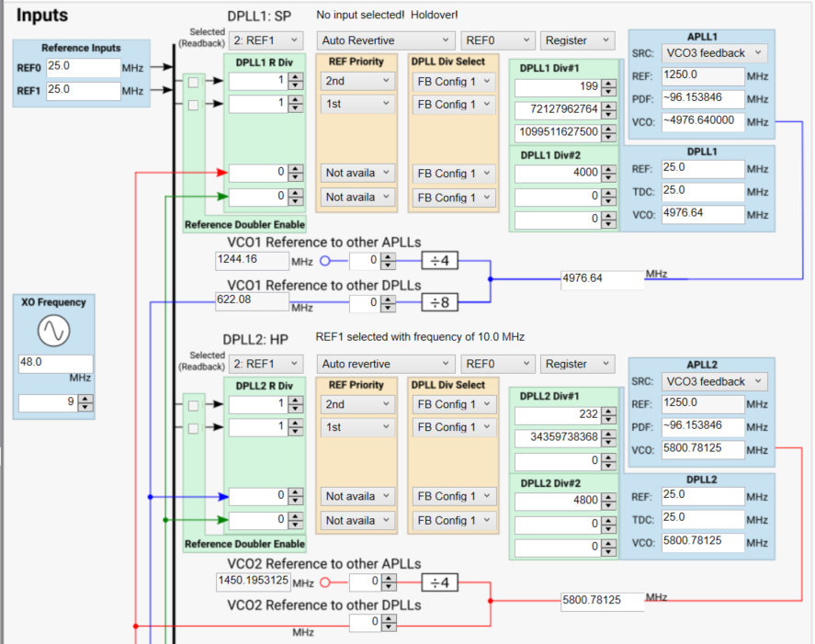This screenshot has height=644, width=815.
Task: Click the ÷4 divider block on VCO2 reference path
Action: pyautogui.click(x=438, y=582)
